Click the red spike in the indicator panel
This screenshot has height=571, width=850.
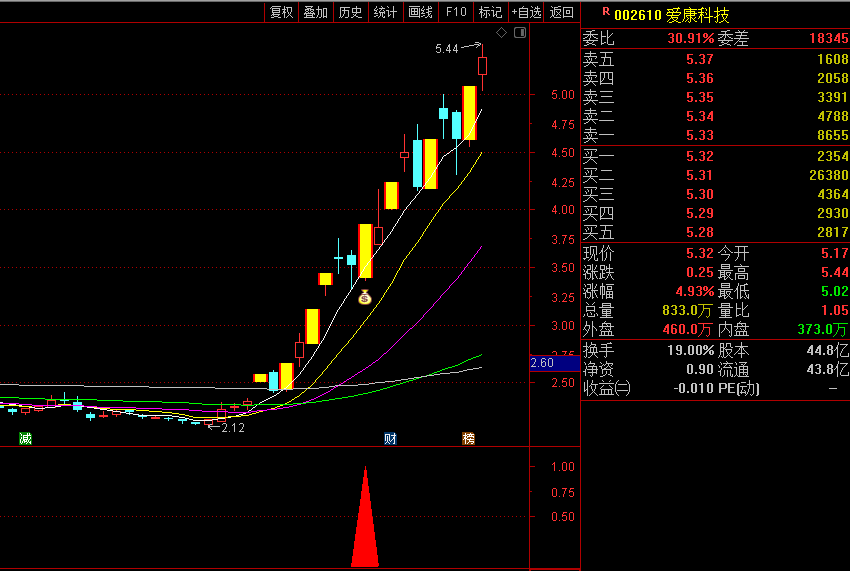pos(365,517)
